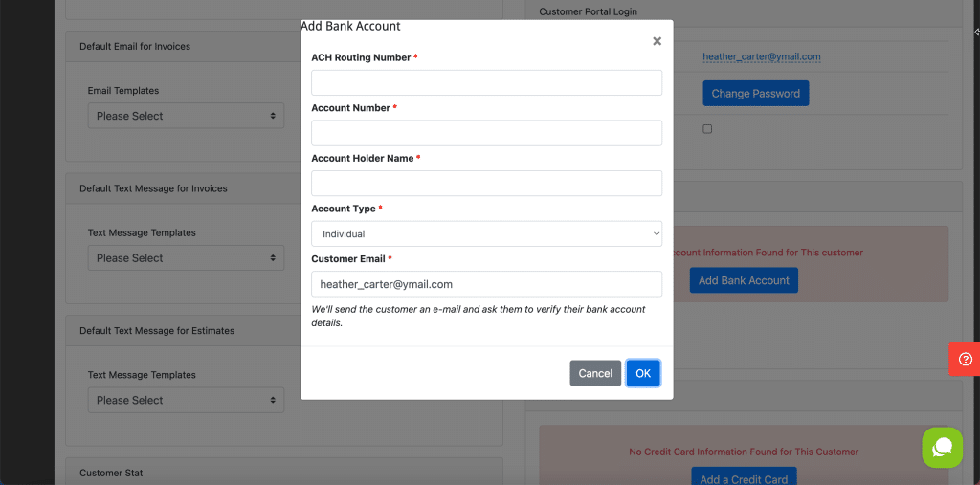Click into the Account Number field
The image size is (980, 485).
(x=486, y=133)
